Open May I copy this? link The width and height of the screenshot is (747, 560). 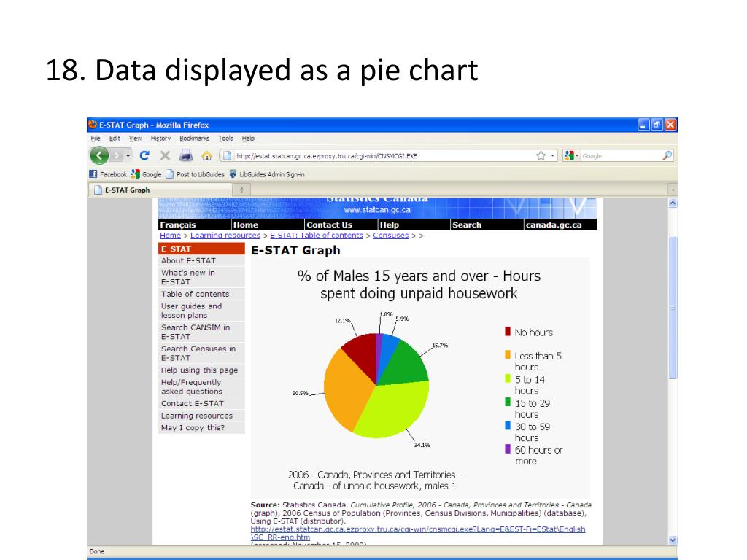click(193, 427)
